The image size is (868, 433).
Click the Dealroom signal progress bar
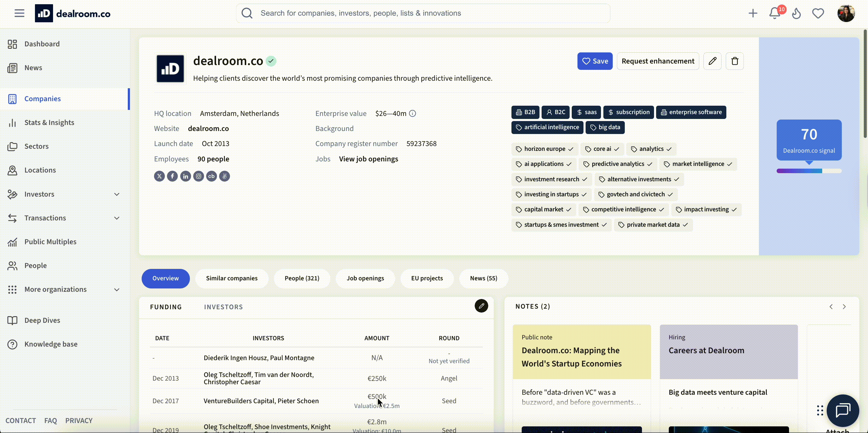click(x=809, y=171)
